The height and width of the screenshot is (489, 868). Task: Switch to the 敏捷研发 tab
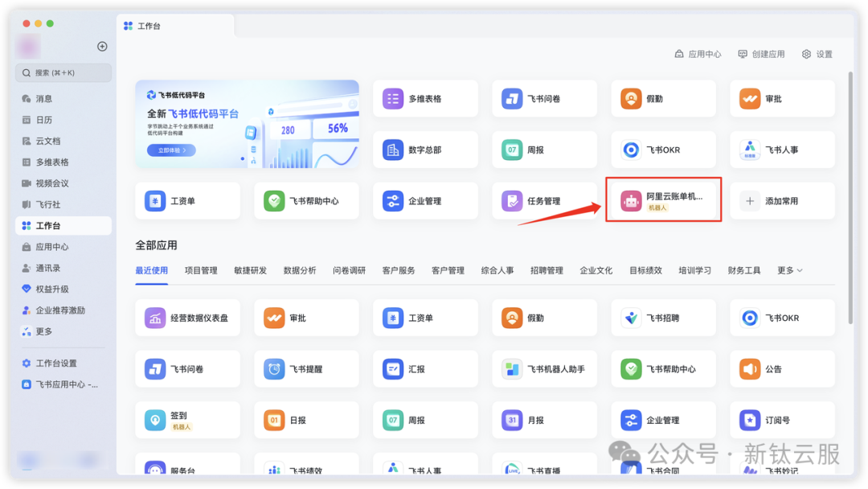(x=250, y=270)
